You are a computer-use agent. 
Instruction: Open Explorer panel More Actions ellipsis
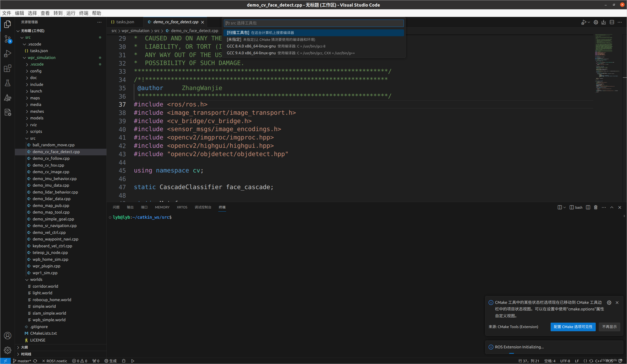99,22
